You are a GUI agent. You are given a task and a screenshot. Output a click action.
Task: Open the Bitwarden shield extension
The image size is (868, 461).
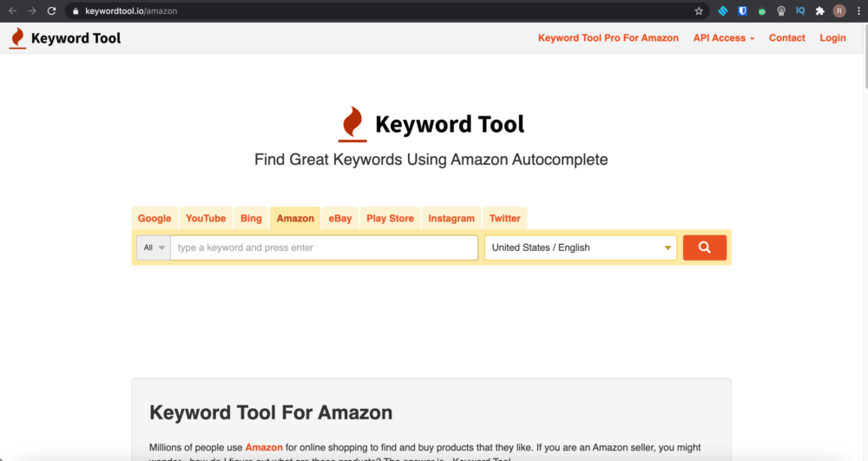coord(742,11)
